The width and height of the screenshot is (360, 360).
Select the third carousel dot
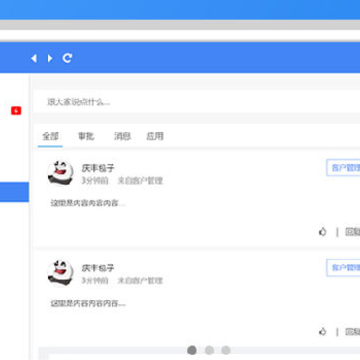point(226,350)
